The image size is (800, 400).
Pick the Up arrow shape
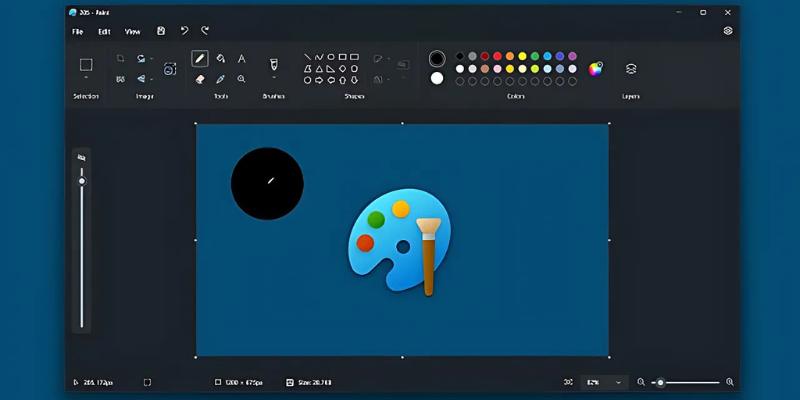(342, 80)
